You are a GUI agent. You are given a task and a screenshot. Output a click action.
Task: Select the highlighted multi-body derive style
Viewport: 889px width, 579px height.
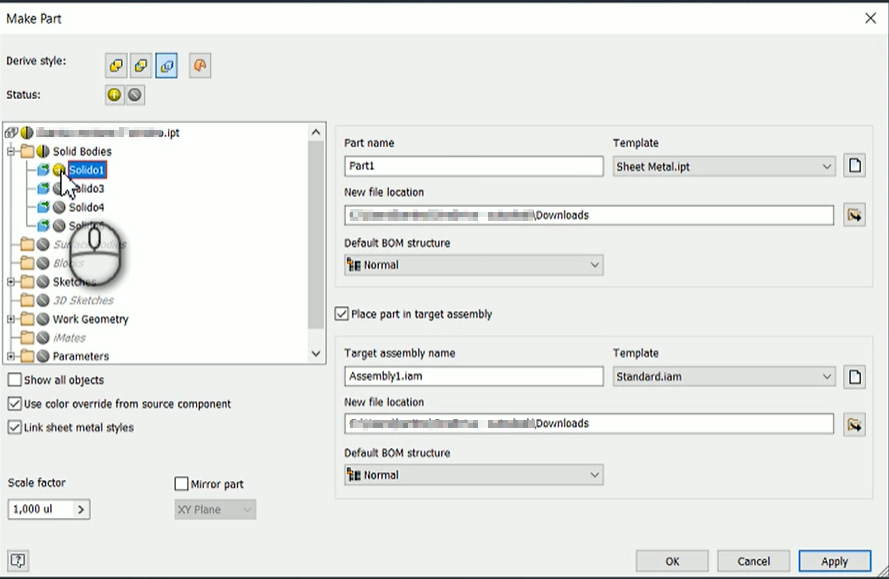165,65
